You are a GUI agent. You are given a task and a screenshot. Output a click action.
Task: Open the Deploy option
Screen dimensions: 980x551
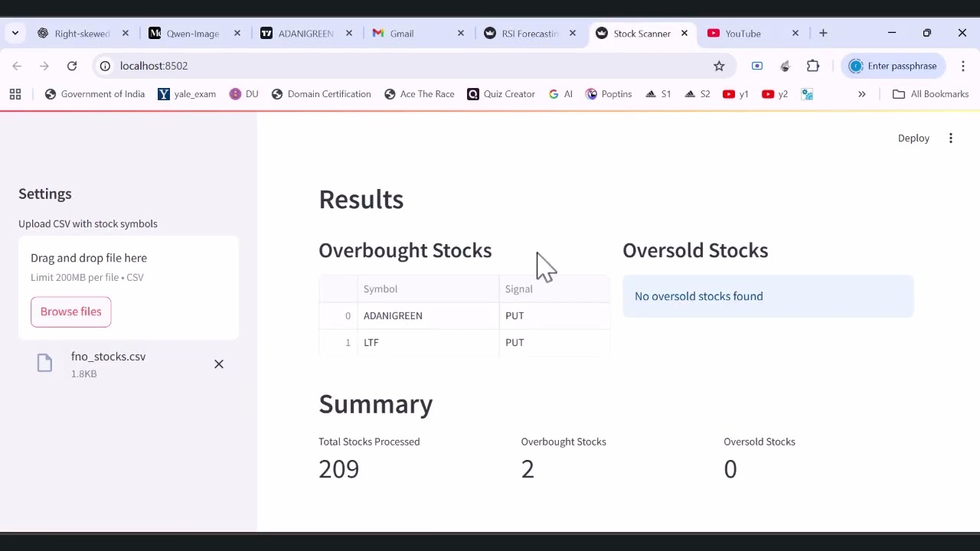point(913,139)
